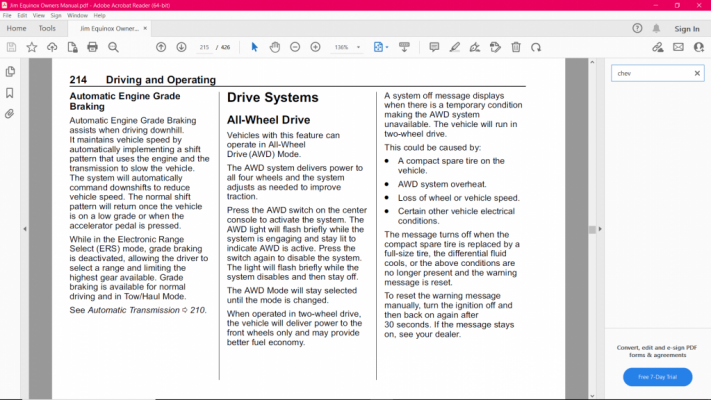Switch to the Home tab

point(16,28)
